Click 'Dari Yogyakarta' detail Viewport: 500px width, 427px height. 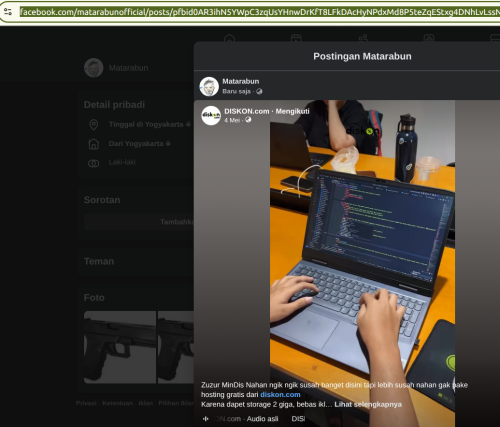[x=136, y=144]
